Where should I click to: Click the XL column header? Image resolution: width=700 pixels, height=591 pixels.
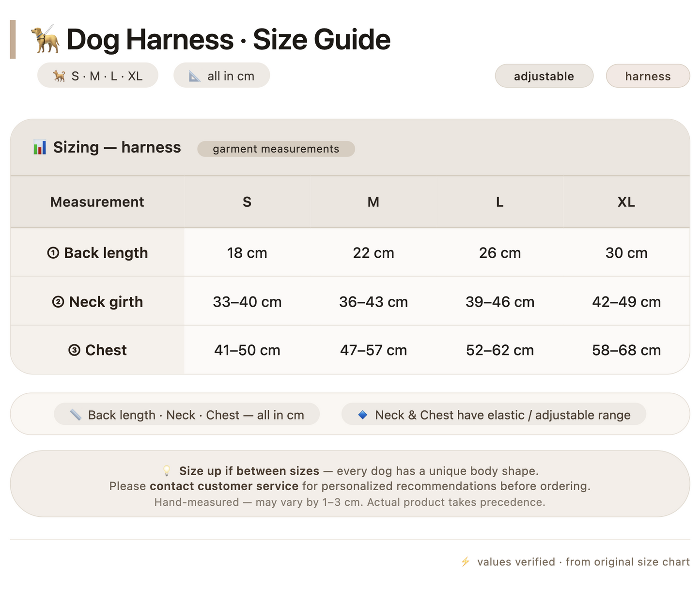pos(626,202)
